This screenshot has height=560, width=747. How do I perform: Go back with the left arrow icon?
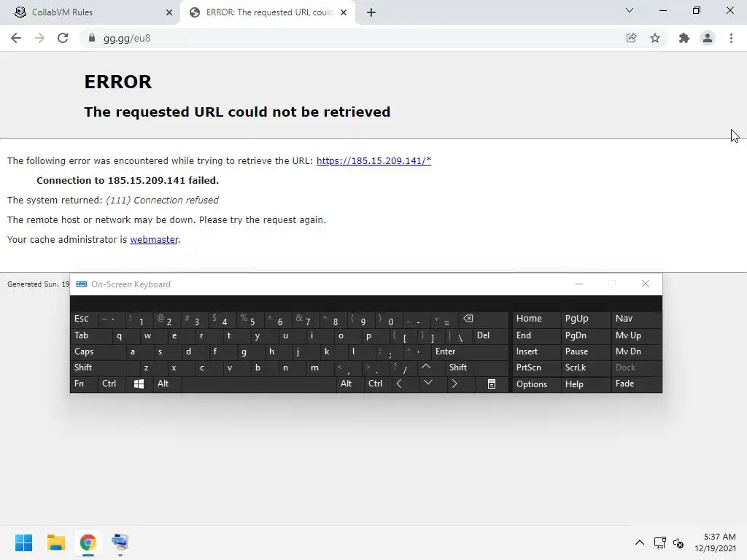point(16,38)
